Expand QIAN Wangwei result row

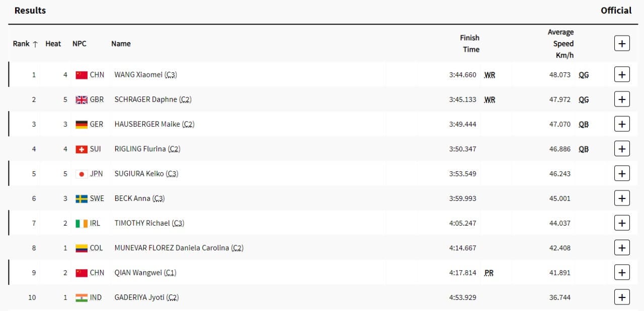click(622, 273)
